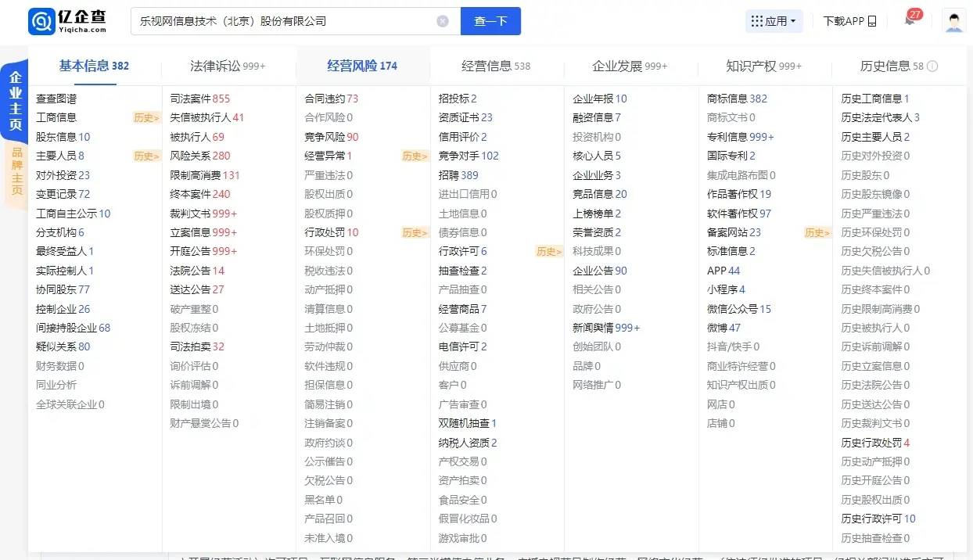Open 竞争对手 102
This screenshot has height=560, width=973.
(x=469, y=156)
